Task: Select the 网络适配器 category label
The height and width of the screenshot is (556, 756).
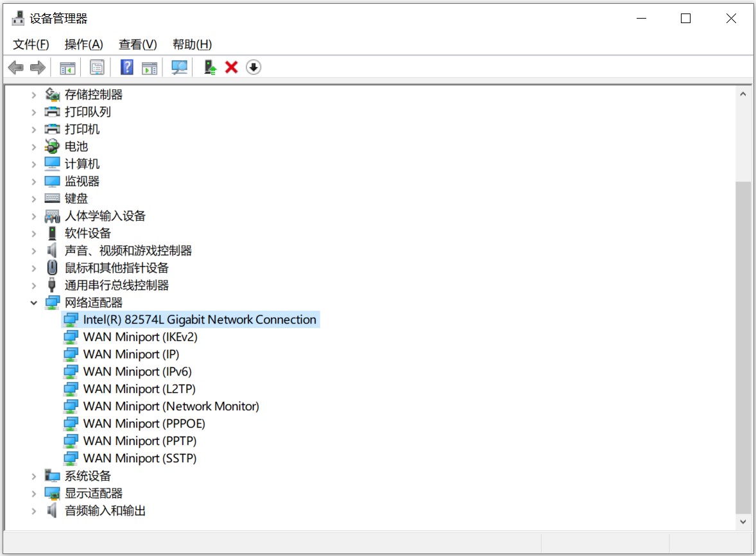Action: tap(94, 303)
